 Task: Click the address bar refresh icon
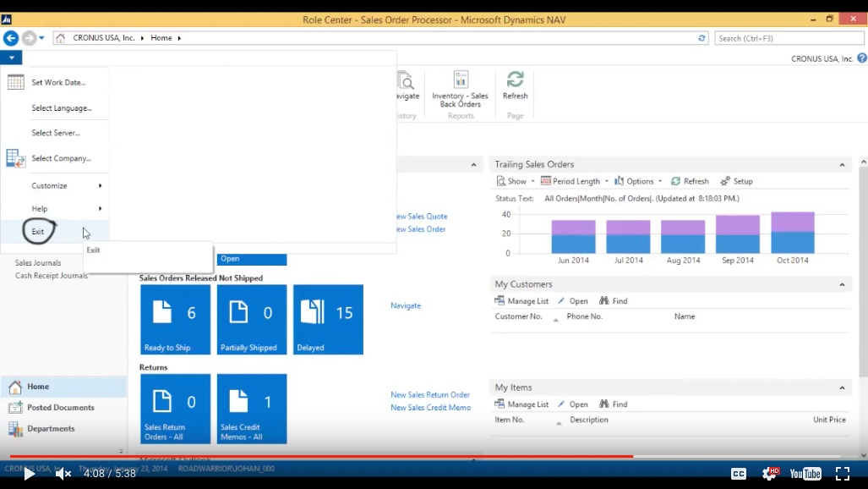point(701,38)
